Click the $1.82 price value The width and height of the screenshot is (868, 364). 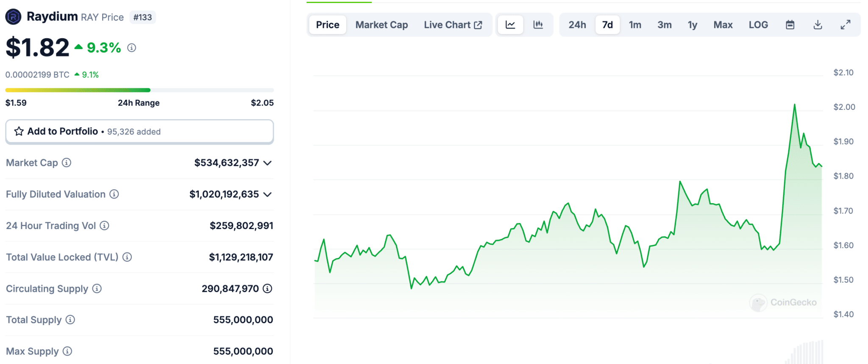tap(37, 47)
